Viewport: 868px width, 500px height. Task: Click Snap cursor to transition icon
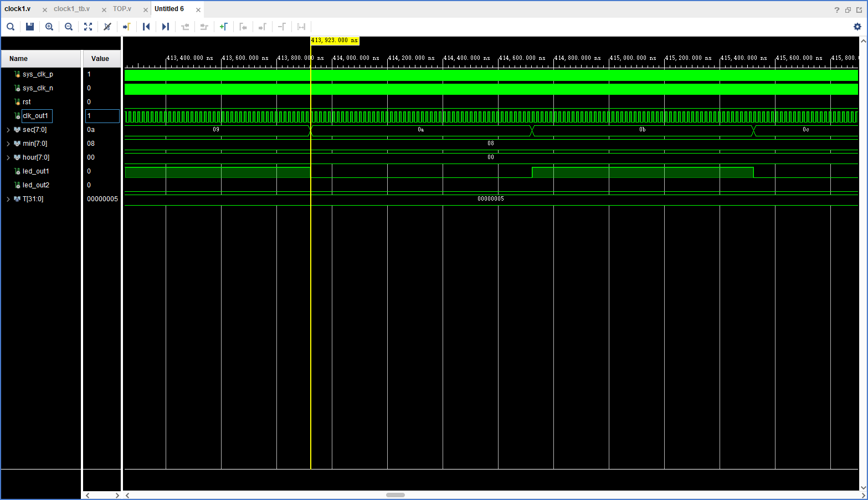tap(301, 27)
